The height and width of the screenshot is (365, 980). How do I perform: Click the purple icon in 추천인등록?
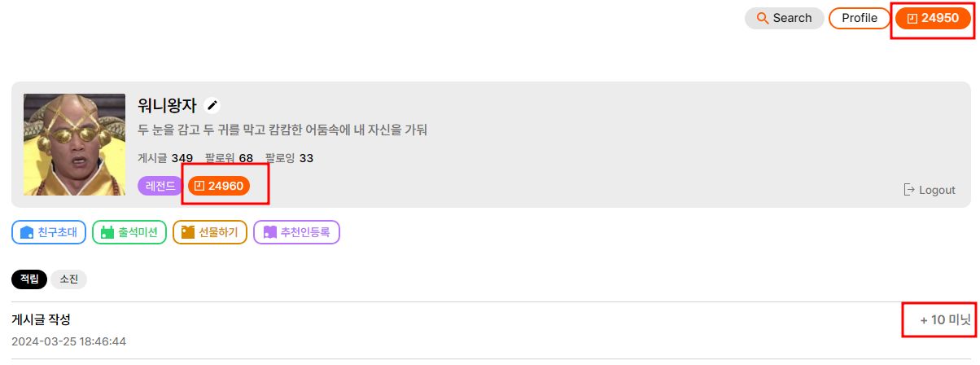[x=268, y=232]
